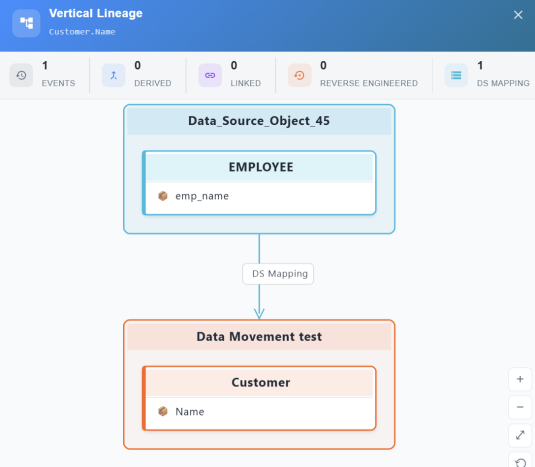
Task: Click the Vertical Lineage header icon
Action: point(26,23)
